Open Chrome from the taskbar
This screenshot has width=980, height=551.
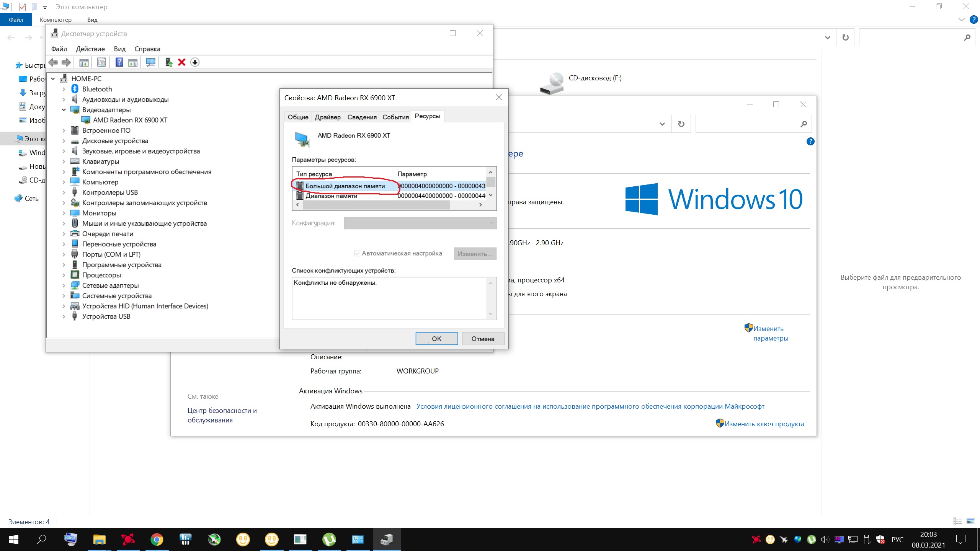click(x=157, y=540)
